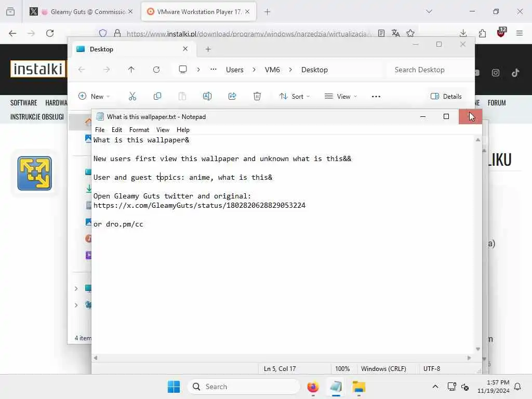Open Notepad Format menu
Viewport: 532px width, 399px height.
click(139, 129)
